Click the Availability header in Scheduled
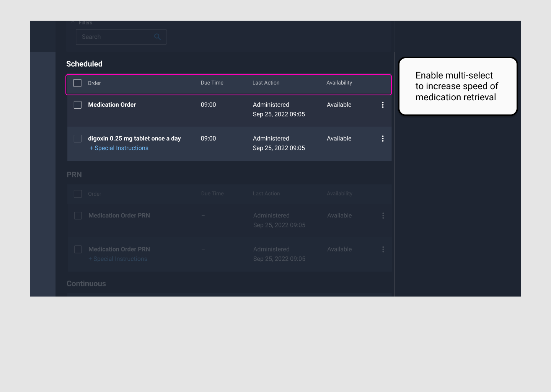 tap(339, 83)
